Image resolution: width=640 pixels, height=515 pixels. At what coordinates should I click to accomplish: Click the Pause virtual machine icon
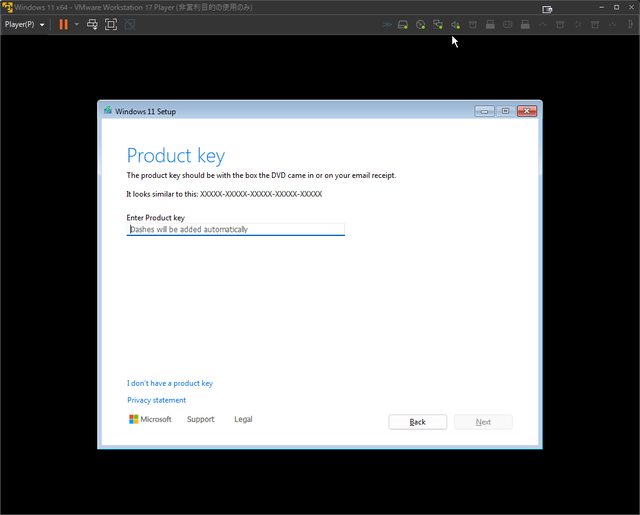[63, 24]
